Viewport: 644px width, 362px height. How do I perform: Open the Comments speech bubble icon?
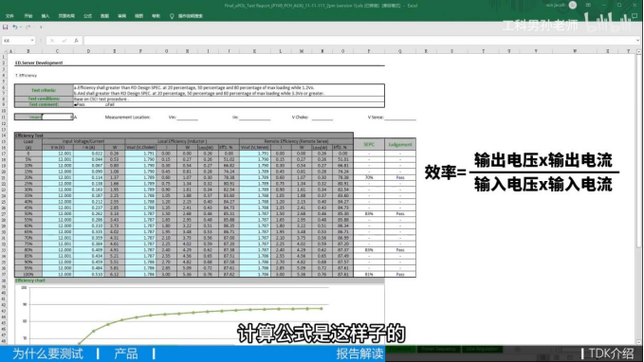coord(635,16)
